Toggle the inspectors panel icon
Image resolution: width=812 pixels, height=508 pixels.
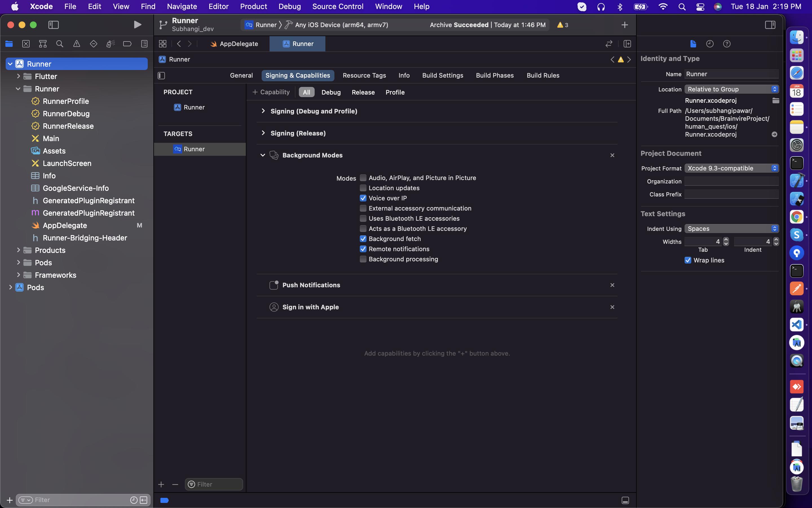(770, 25)
